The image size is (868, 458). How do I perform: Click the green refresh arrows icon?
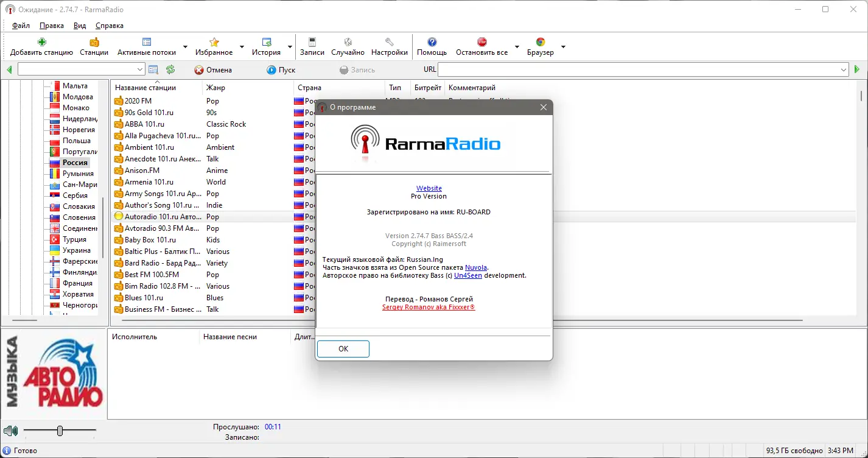pyautogui.click(x=170, y=70)
